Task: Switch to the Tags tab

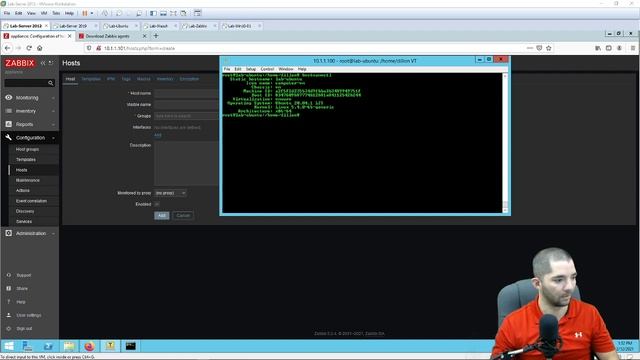Action: [x=126, y=79]
